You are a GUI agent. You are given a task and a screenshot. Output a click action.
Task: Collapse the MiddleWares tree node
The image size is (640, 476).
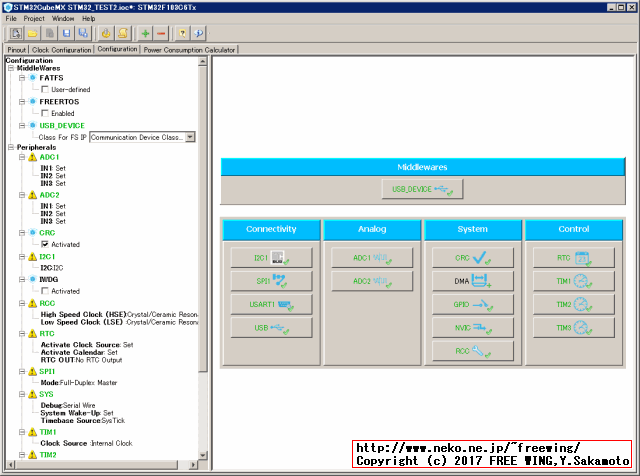point(11,68)
